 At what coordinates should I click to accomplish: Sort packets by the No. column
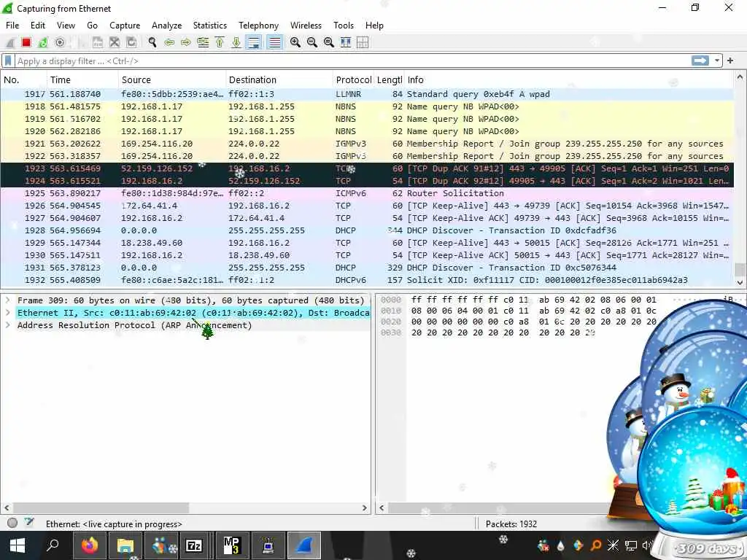pos(24,80)
